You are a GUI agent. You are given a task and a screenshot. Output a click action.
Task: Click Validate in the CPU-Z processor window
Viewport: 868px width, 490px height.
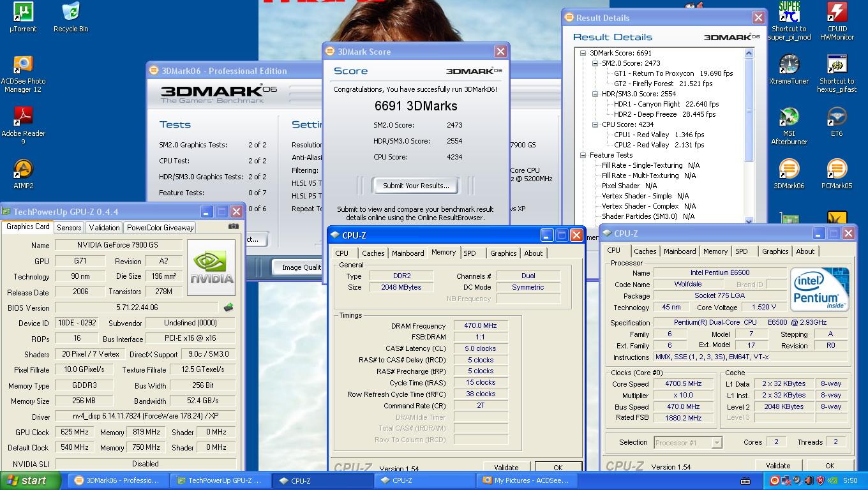(778, 466)
